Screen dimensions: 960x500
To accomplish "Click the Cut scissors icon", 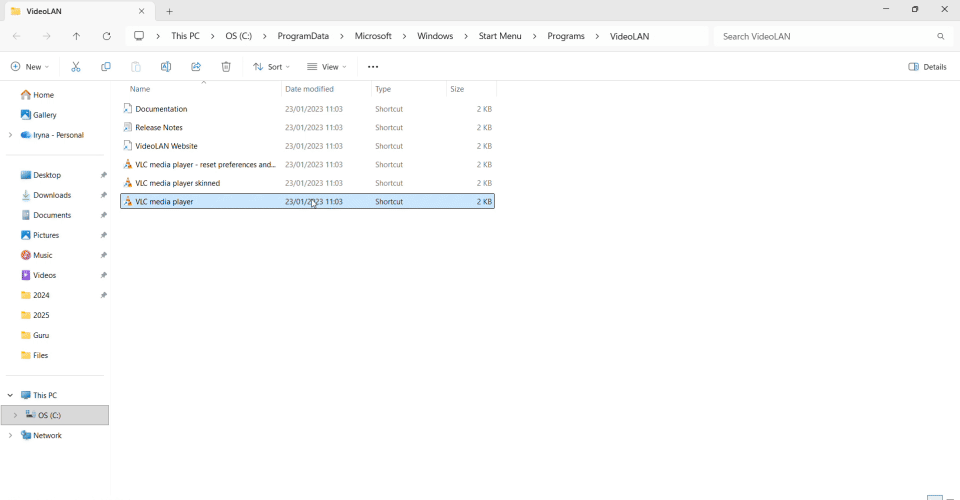I will click(x=76, y=67).
